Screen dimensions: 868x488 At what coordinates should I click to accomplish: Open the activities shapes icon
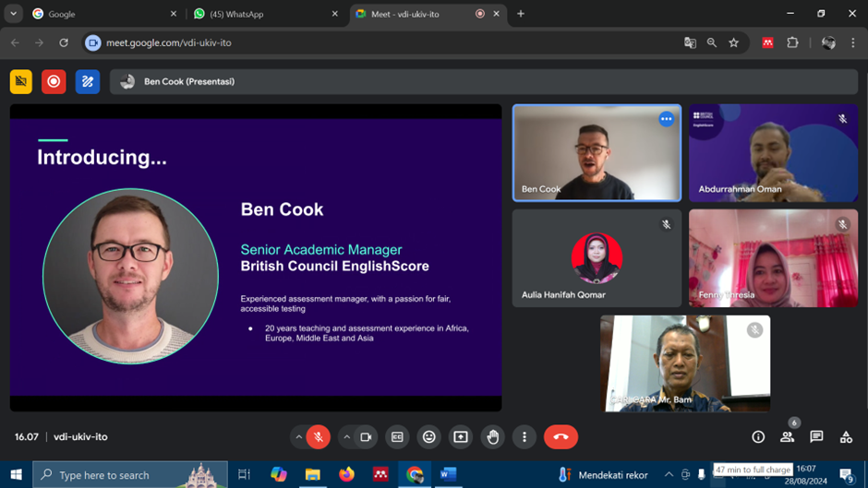click(x=846, y=436)
